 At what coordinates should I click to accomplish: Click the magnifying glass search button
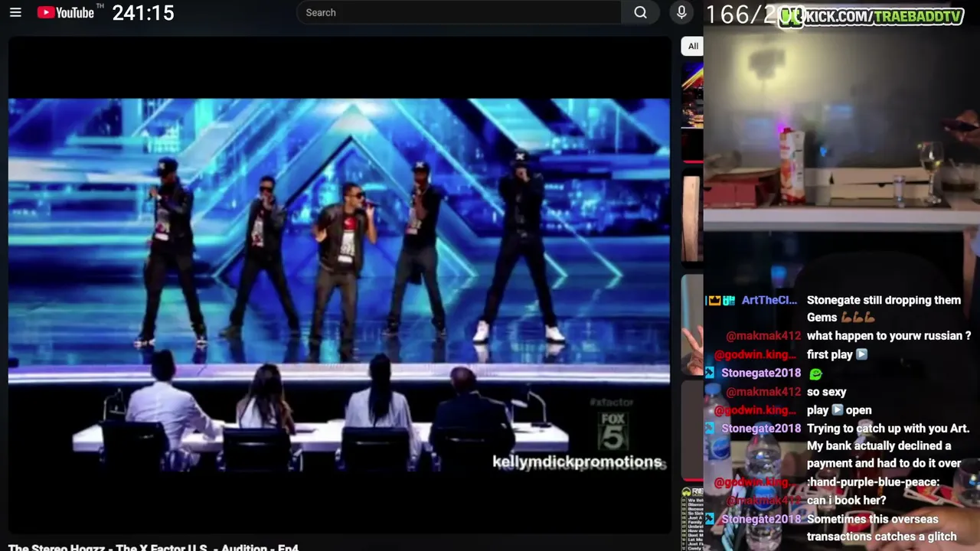click(641, 12)
